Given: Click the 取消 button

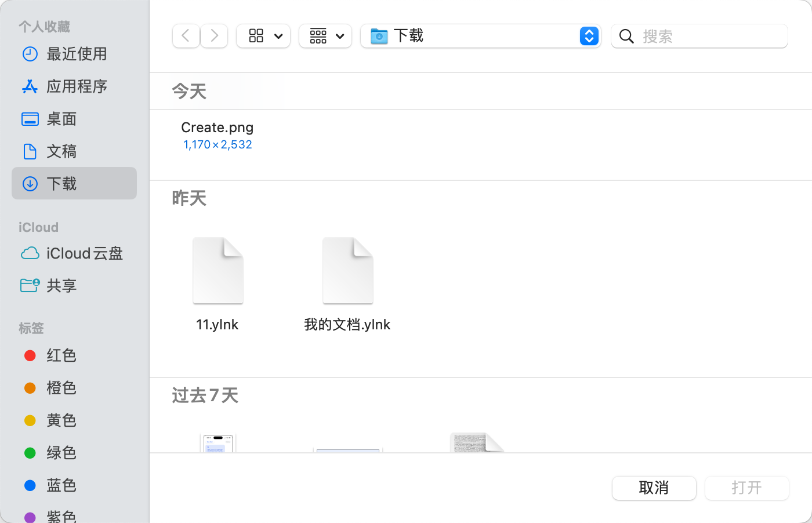Looking at the screenshot, I should click(x=654, y=488).
